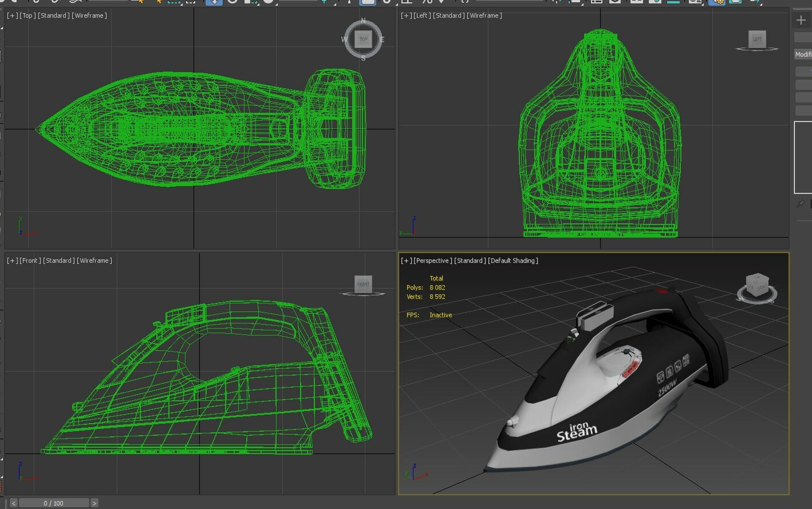Click [+] general menu in Left viewport

[406, 15]
